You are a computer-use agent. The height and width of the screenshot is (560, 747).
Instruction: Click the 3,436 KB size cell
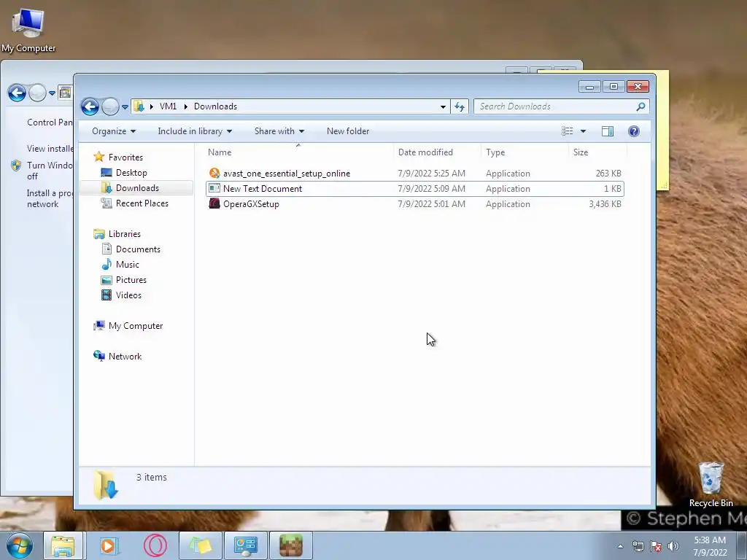point(605,204)
